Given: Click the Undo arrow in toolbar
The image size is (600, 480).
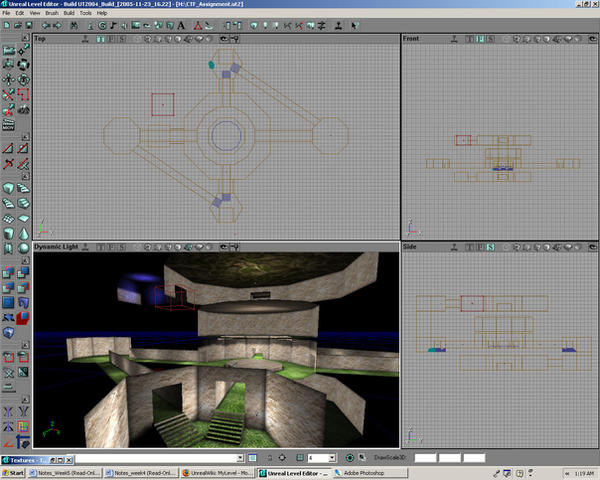Looking at the screenshot, I should point(46,25).
